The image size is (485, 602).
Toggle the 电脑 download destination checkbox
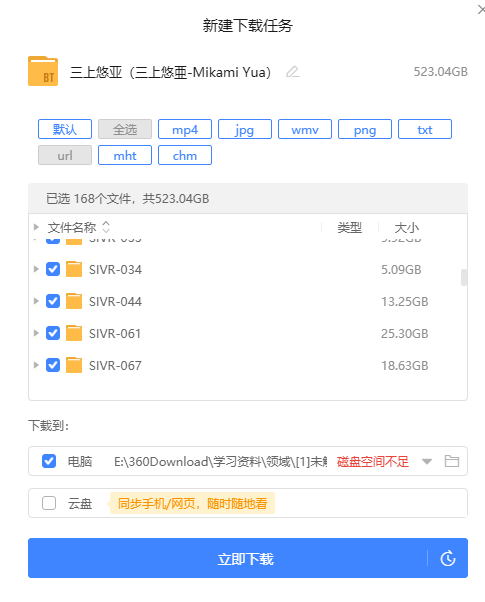(49, 461)
